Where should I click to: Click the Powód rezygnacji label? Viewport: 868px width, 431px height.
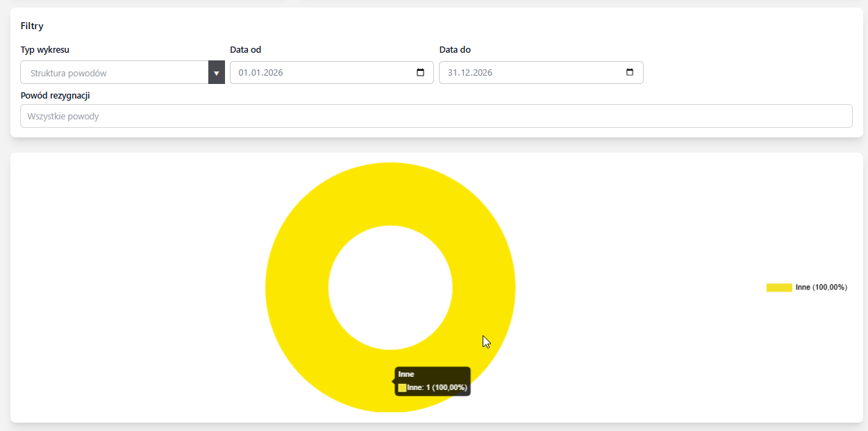pyautogui.click(x=56, y=95)
